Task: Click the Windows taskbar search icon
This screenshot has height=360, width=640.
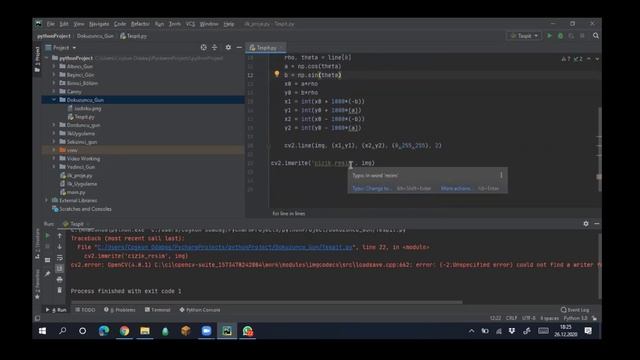Action: click(62, 331)
